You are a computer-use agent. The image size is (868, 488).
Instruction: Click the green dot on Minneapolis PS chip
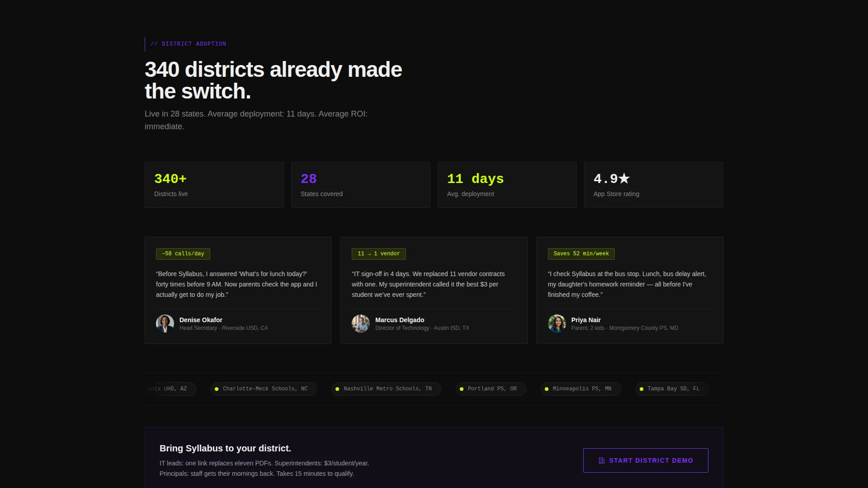[x=547, y=389]
